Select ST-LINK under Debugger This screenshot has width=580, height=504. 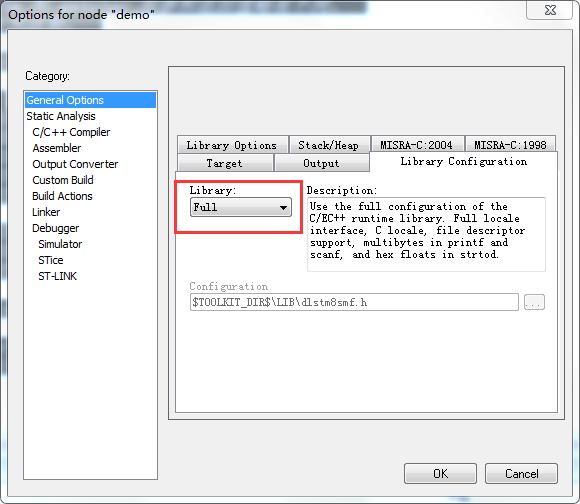pos(57,276)
